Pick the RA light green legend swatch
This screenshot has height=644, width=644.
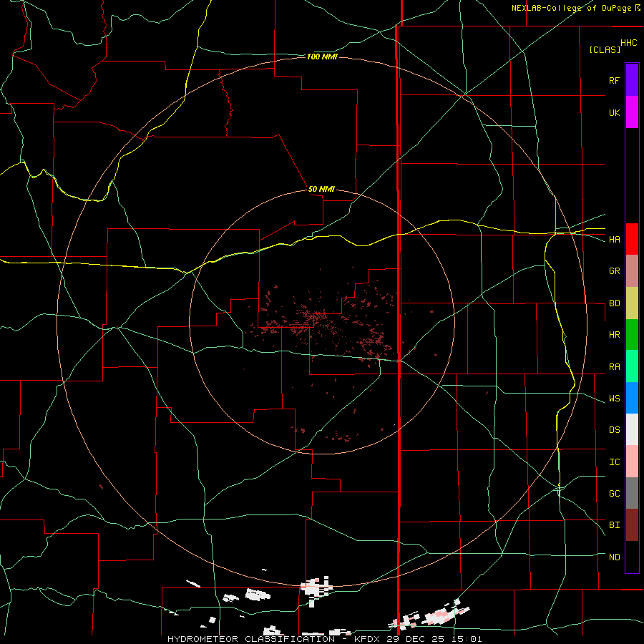click(x=632, y=366)
